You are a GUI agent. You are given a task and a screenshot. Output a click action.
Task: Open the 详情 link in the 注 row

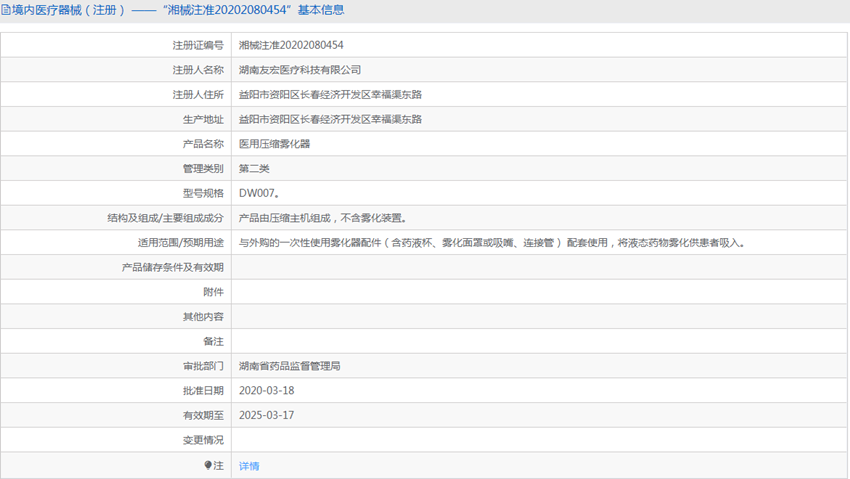coord(249,466)
